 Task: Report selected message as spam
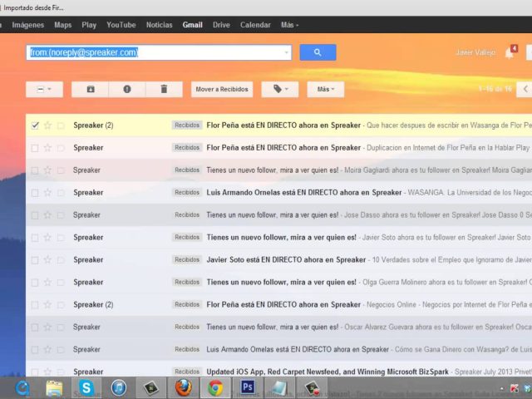(127, 89)
